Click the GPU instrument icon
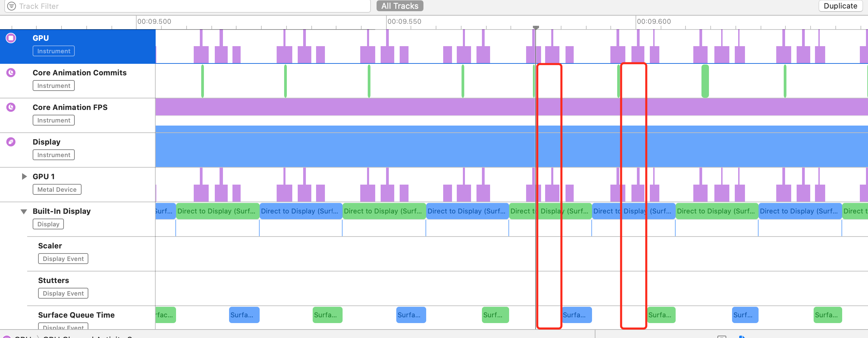Image resolution: width=868 pixels, height=338 pixels. pyautogui.click(x=11, y=38)
